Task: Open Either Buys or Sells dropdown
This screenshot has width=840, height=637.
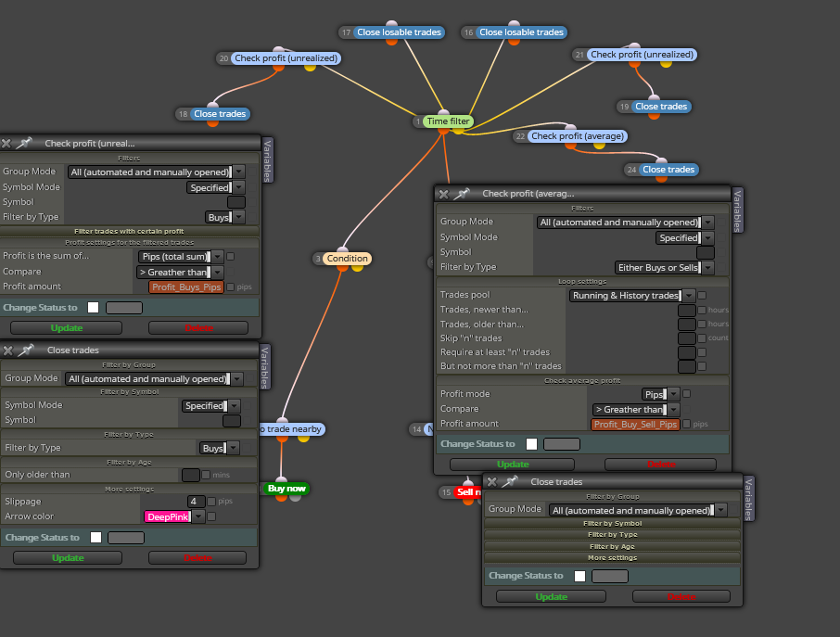Action: tap(708, 267)
